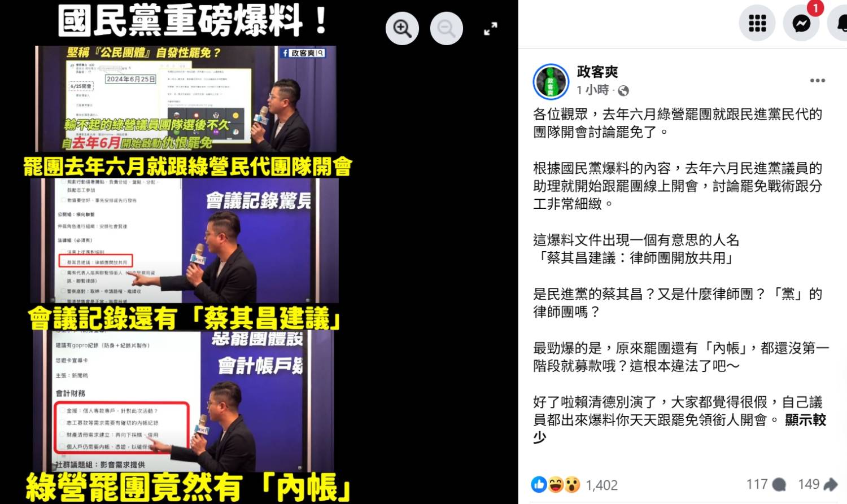Zoom in on the photo
Screen dimensions: 847x504
tap(402, 28)
